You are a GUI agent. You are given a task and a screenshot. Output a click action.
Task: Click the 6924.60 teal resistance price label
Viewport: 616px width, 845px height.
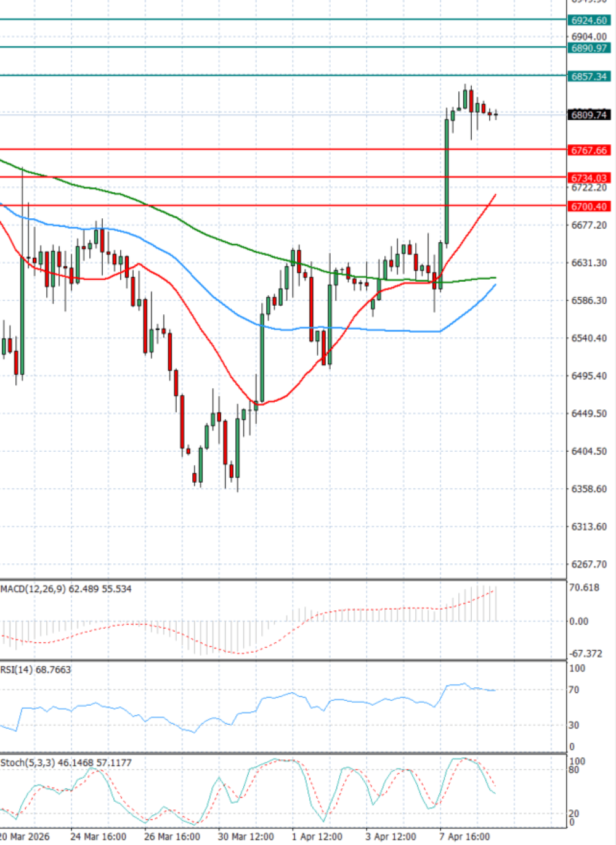tap(589, 20)
